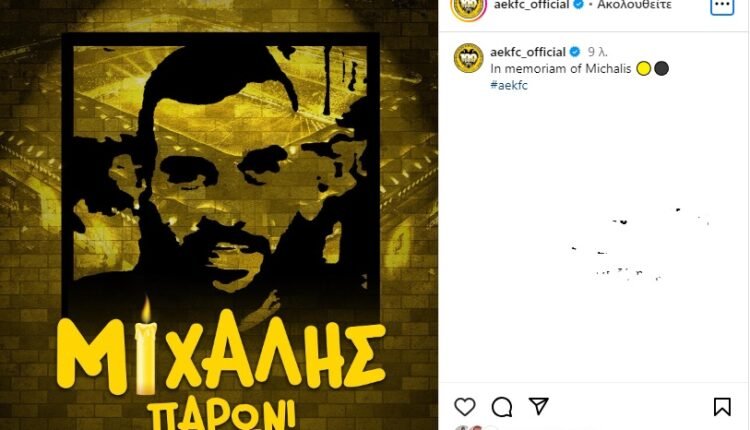Share the post with the paper plane icon
Viewport: 750px width, 430px height.
tap(539, 406)
